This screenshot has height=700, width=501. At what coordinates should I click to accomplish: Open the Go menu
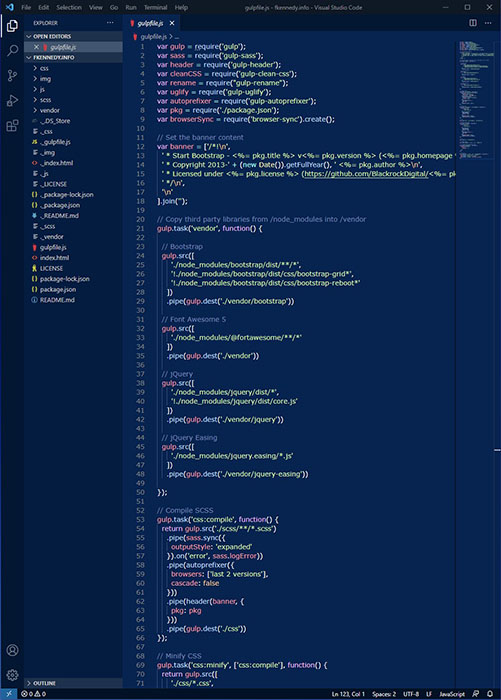tap(114, 8)
